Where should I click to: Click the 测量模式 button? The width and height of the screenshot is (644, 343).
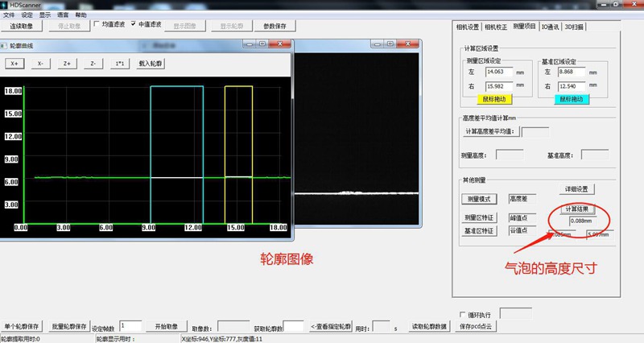click(481, 199)
